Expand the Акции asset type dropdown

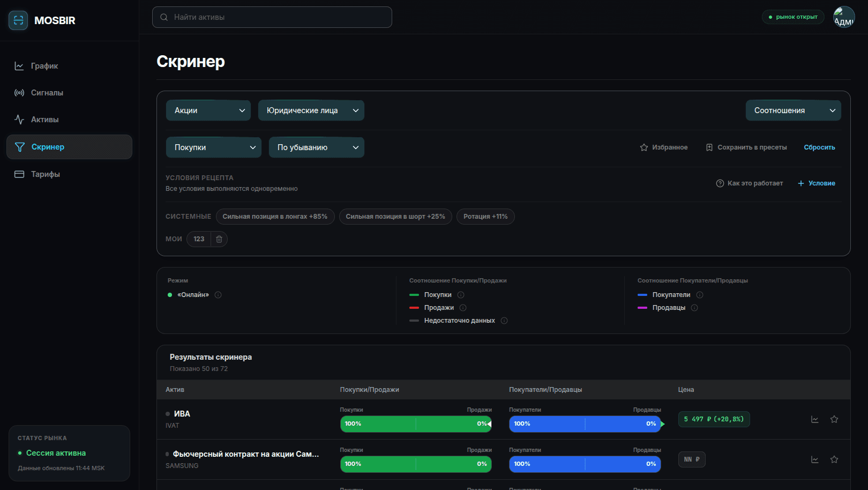coord(208,110)
